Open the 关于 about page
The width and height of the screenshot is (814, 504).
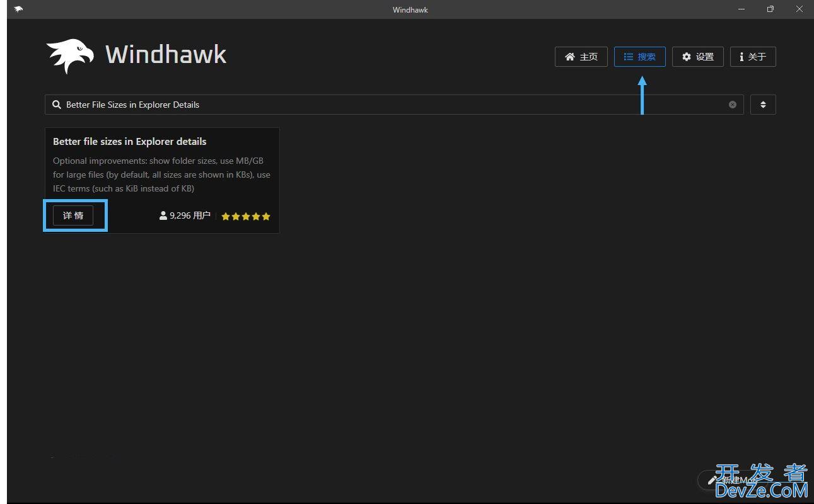tap(753, 57)
